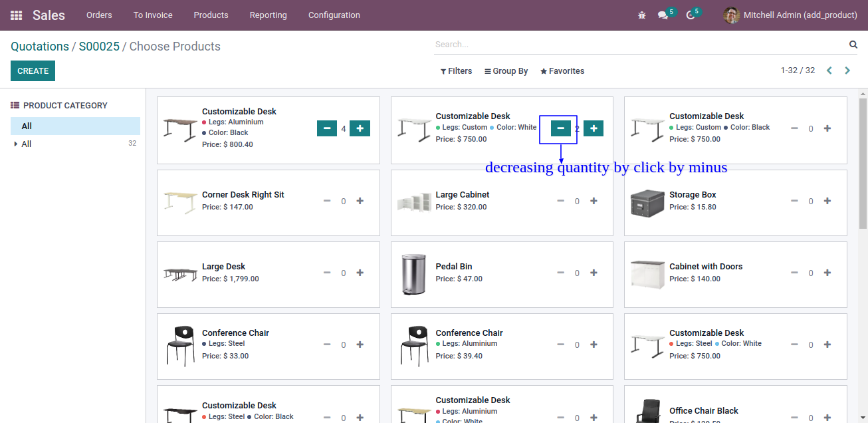Open the debug bug icon

[641, 15]
